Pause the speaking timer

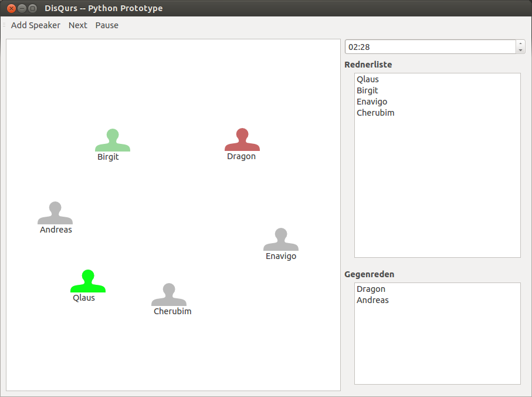click(107, 25)
